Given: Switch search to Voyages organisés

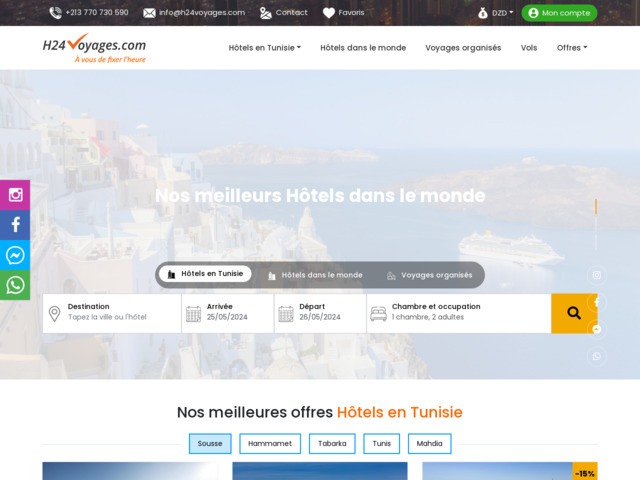Looking at the screenshot, I should (x=429, y=275).
